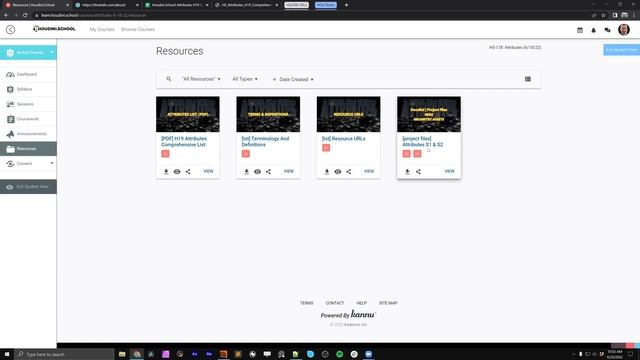Viewport: 640px width, 360px height.
Task: Click VIEW on Attributes S1 & S2 card
Action: (449, 171)
